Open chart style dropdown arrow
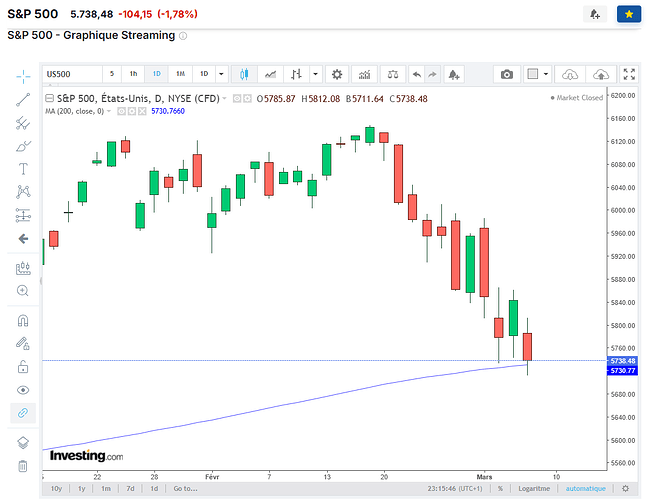This screenshot has height=500, width=658. point(316,74)
